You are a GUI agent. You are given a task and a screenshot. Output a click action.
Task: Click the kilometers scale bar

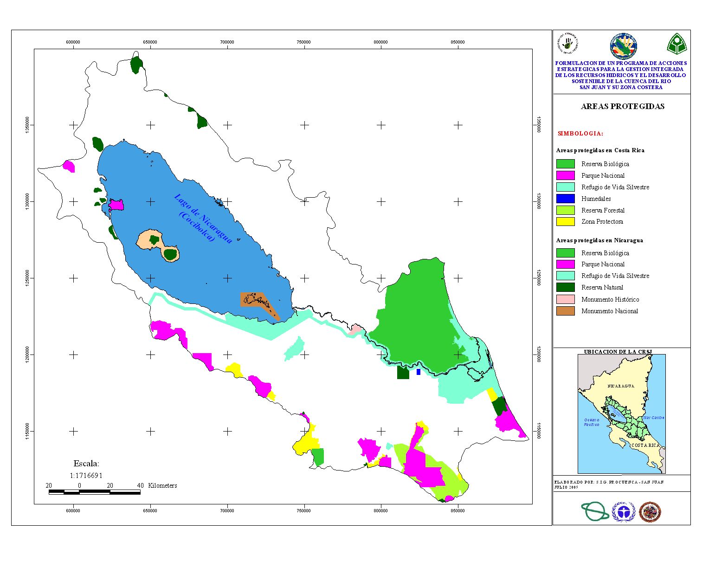[x=95, y=492]
